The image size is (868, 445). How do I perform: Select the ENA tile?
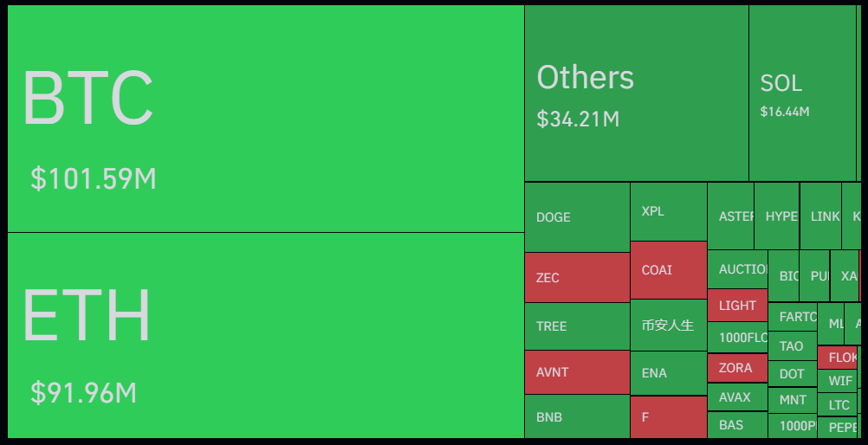(668, 373)
